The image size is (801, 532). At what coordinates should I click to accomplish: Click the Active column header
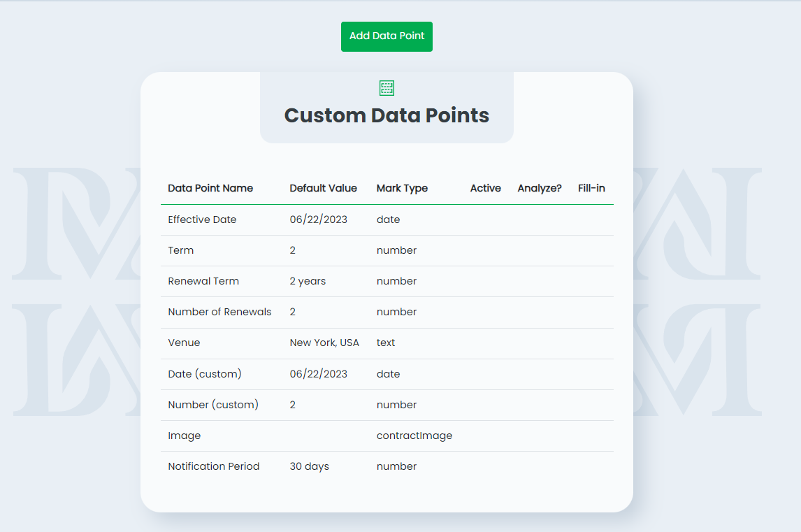click(485, 188)
